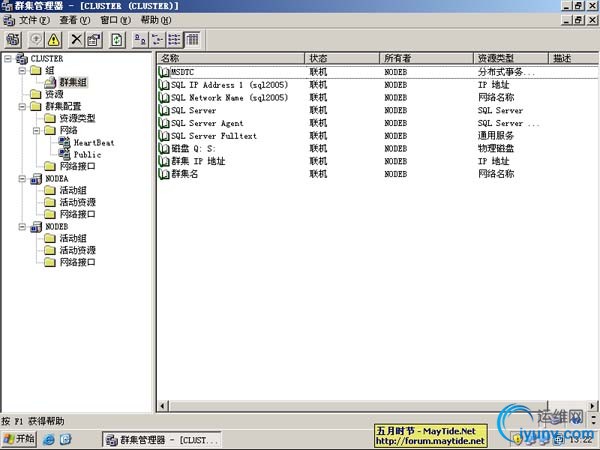Select SQL Network Name (sql2005) row
The width and height of the screenshot is (600, 450).
377,98
